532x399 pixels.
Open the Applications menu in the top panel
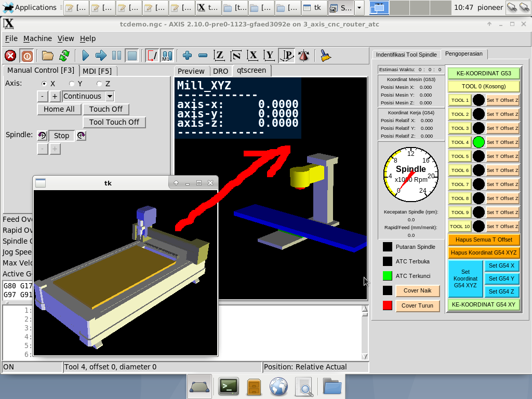[x=29, y=7]
